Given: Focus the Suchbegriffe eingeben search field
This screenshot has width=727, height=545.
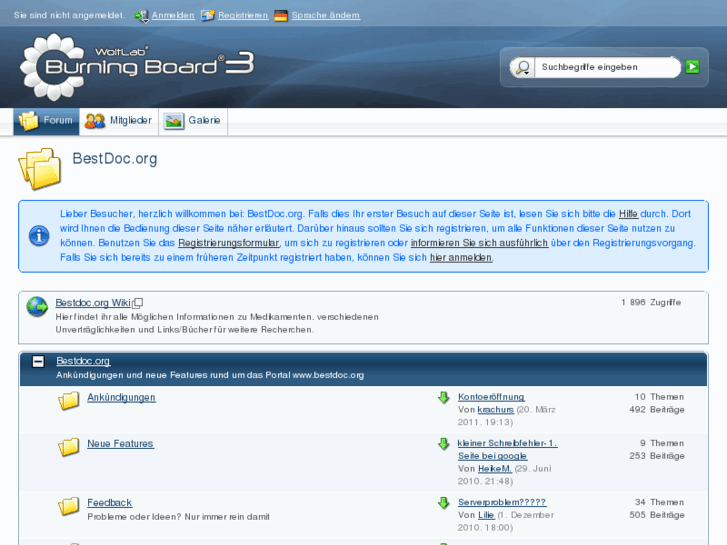Looking at the screenshot, I should click(x=607, y=67).
